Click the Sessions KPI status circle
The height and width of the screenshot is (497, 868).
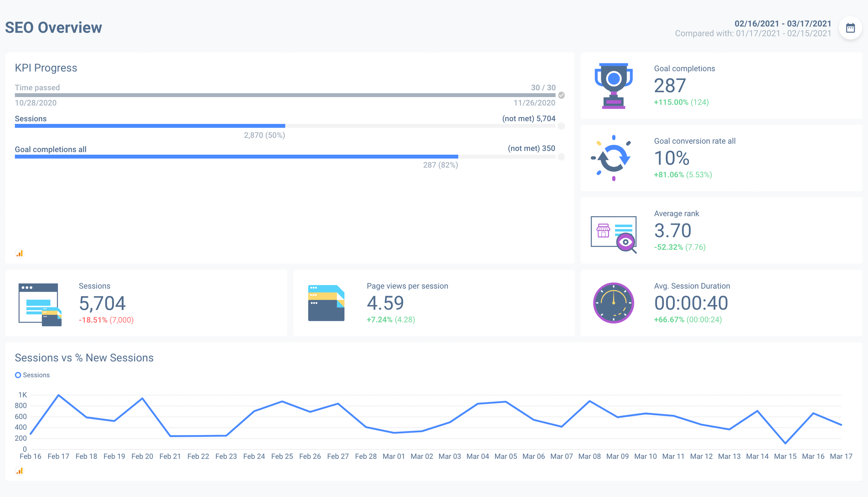point(561,126)
